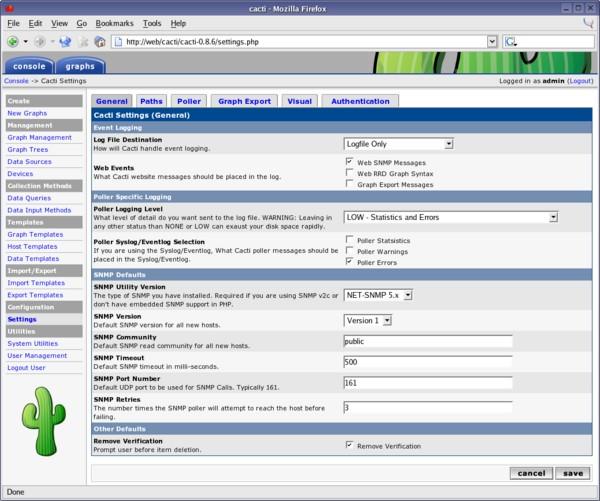Click the cancel button
This screenshot has width=600, height=501.
pyautogui.click(x=531, y=473)
